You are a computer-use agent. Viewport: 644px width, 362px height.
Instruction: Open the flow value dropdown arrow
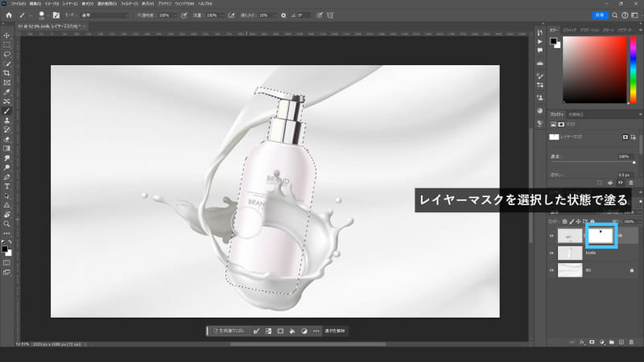(222, 15)
